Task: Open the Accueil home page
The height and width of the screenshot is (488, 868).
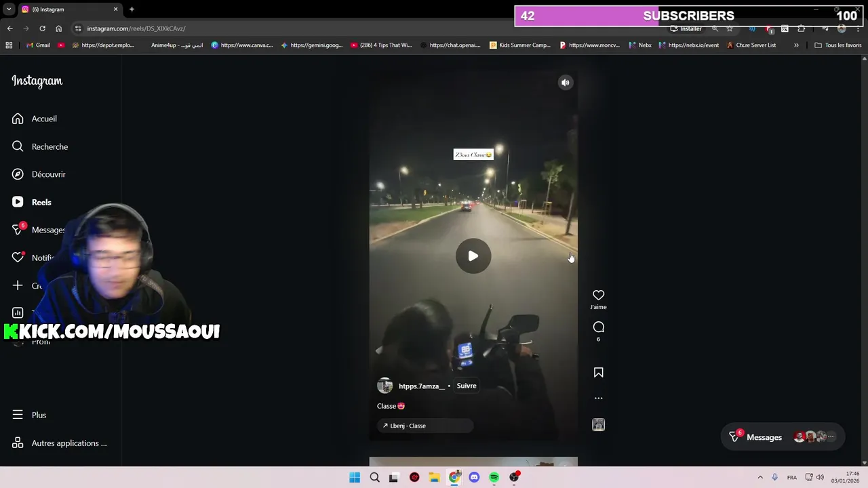Action: [35, 119]
